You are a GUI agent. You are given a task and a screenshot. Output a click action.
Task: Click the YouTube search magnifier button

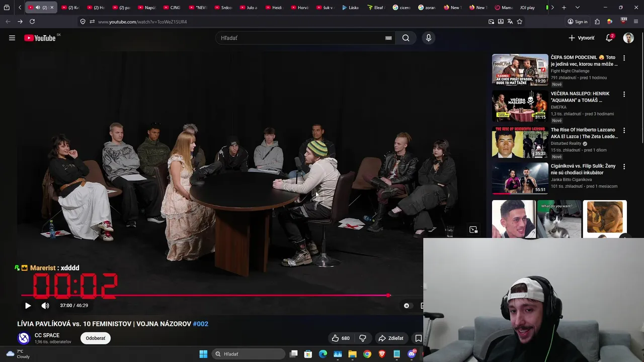(406, 38)
